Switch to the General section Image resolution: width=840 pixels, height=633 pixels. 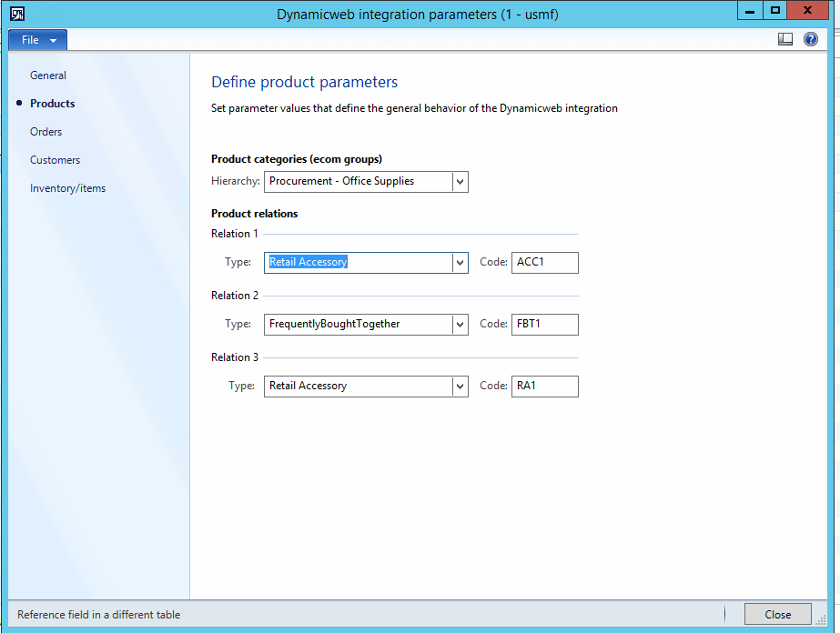[x=48, y=75]
